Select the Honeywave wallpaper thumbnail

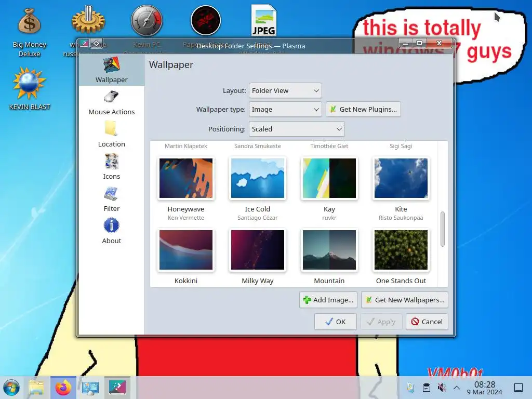pos(186,178)
